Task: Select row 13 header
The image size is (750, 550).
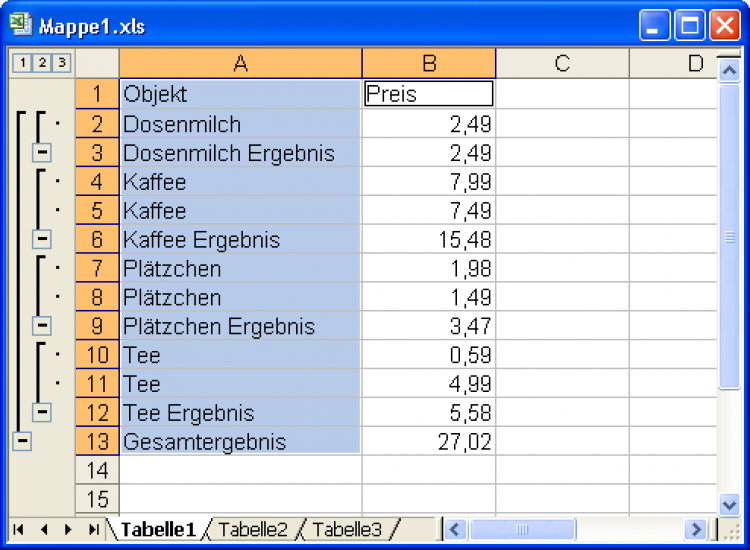Action: point(97,441)
